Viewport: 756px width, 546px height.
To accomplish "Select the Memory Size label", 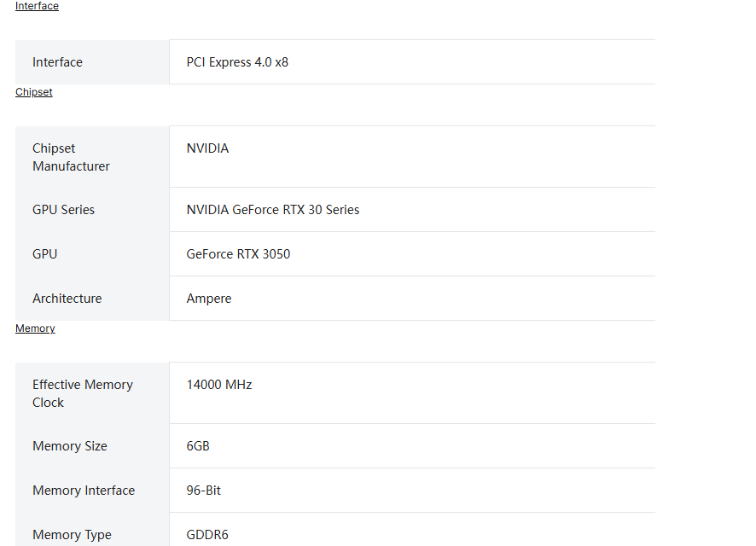I will [70, 446].
